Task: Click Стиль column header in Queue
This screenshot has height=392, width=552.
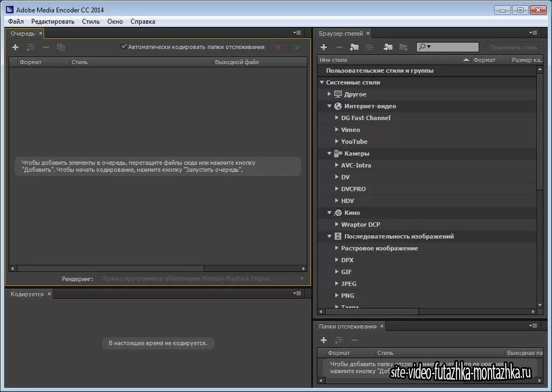Action: (141, 62)
